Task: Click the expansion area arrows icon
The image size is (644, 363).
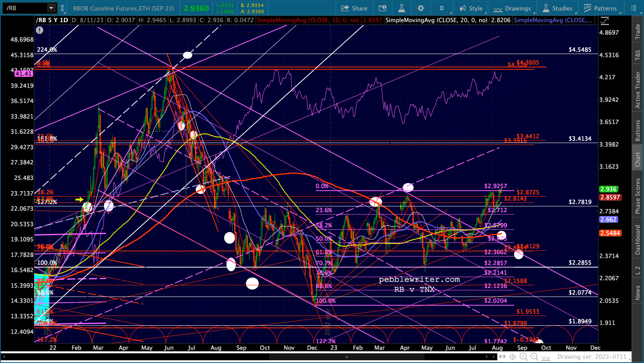Action: tap(502, 357)
